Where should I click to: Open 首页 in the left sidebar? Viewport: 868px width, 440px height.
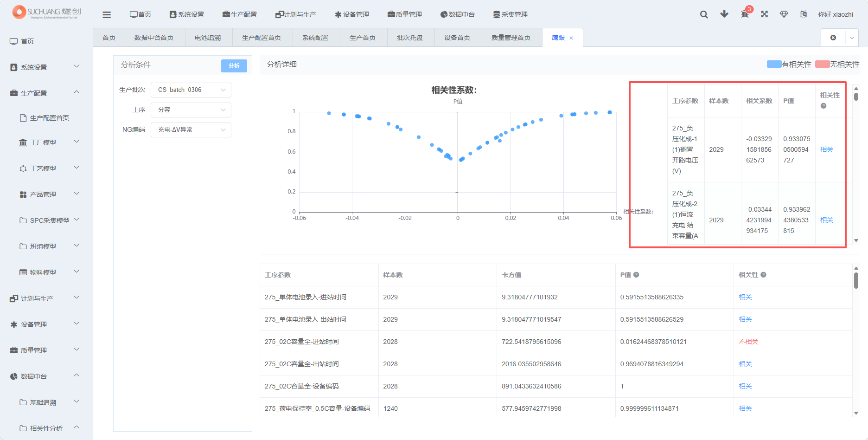[46, 41]
